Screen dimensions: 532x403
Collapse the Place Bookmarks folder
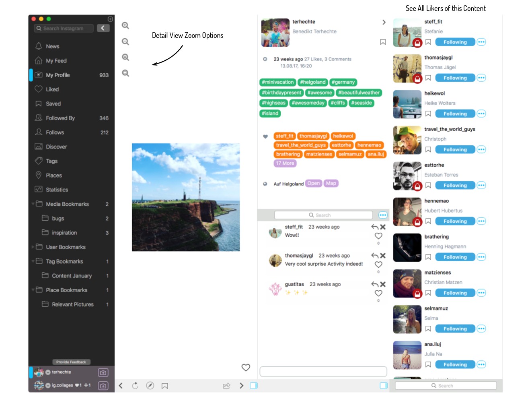point(33,290)
